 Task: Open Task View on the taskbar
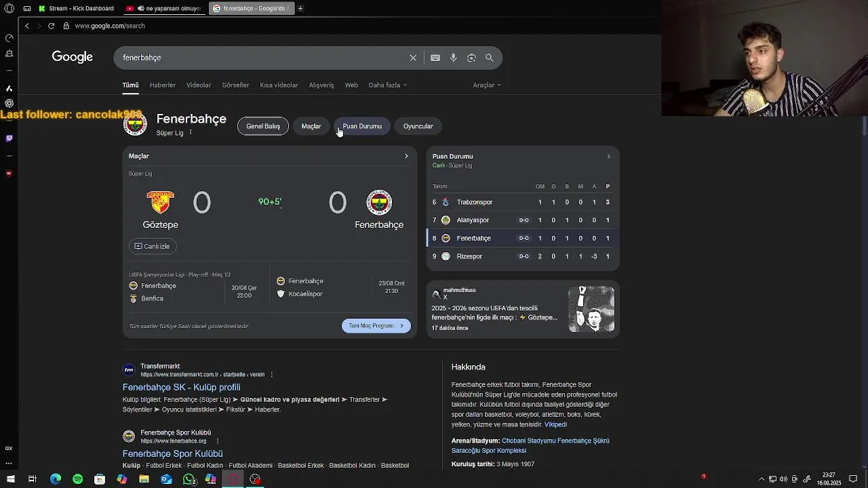pyautogui.click(x=32, y=479)
